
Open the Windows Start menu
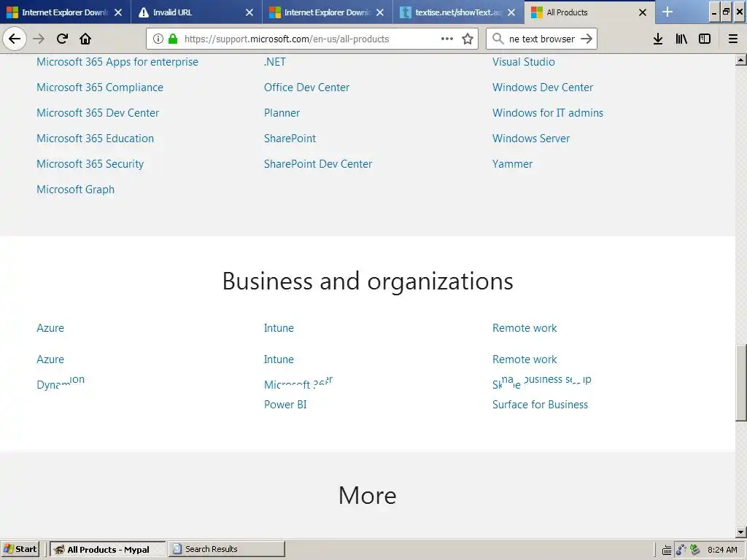(x=20, y=549)
